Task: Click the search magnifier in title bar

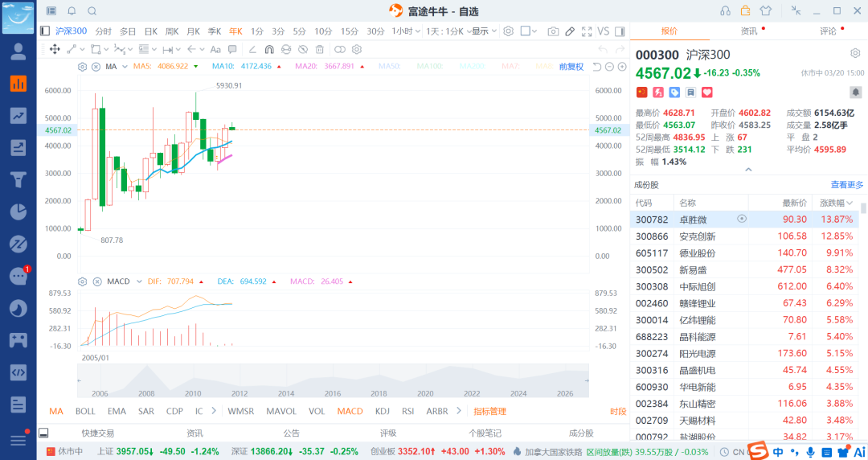Action: click(x=92, y=11)
